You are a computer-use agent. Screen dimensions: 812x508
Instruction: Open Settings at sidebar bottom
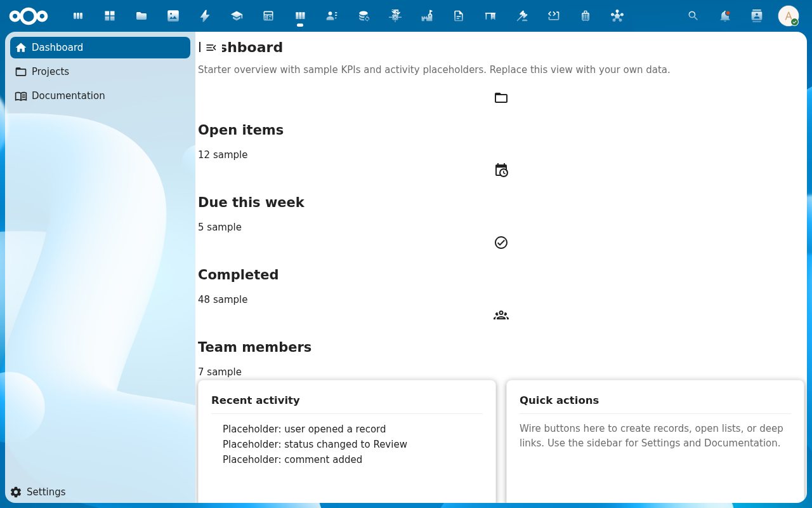(100, 492)
